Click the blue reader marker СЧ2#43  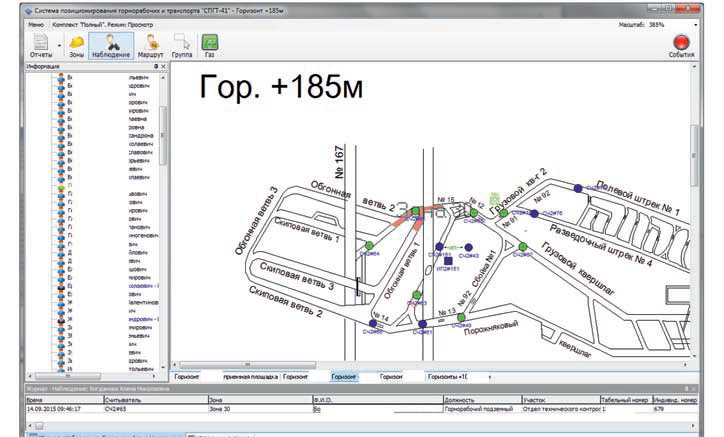point(469,248)
